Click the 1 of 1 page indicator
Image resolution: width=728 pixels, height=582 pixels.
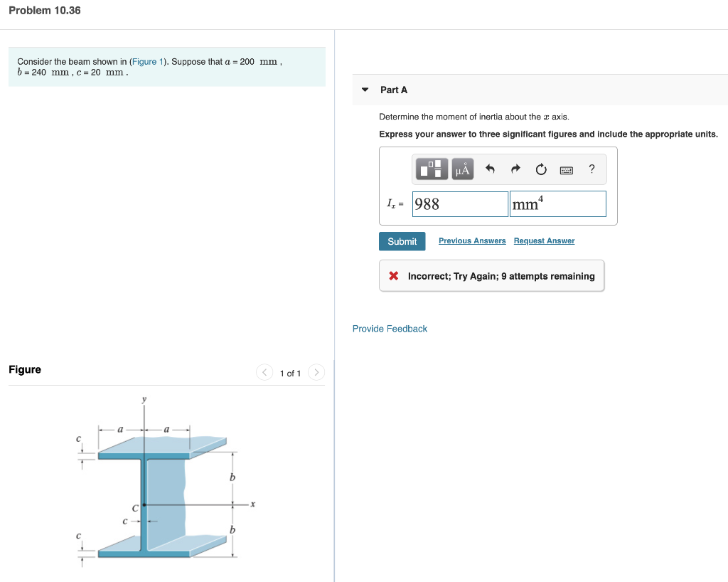tap(290, 373)
